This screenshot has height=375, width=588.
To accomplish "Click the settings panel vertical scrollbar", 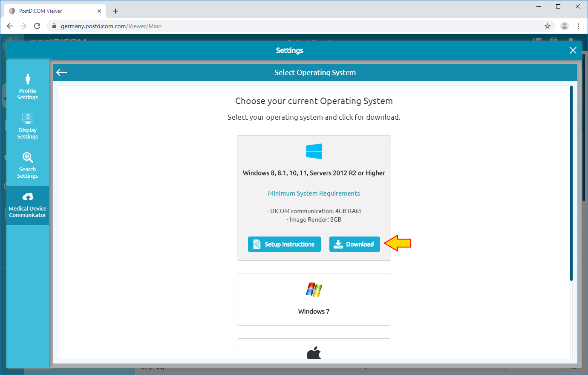I will click(571, 183).
